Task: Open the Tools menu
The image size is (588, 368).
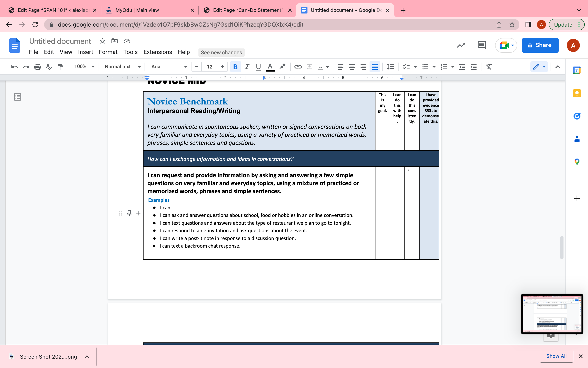Action: (130, 52)
